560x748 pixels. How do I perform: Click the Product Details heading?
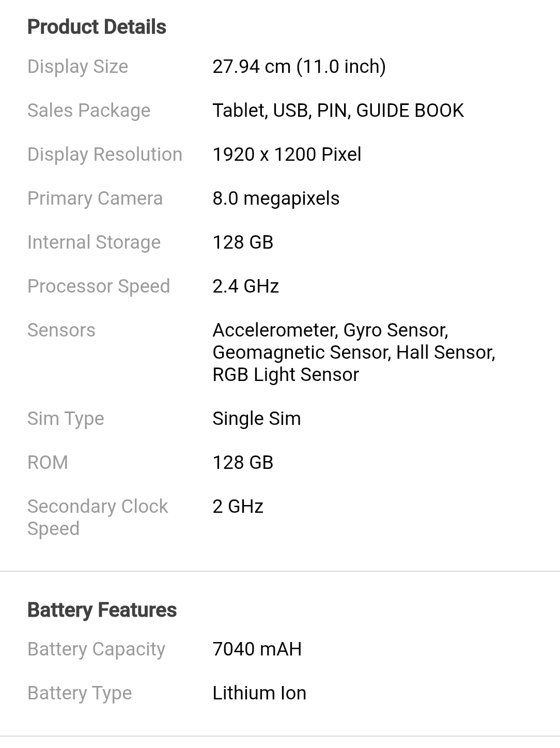coord(97,27)
